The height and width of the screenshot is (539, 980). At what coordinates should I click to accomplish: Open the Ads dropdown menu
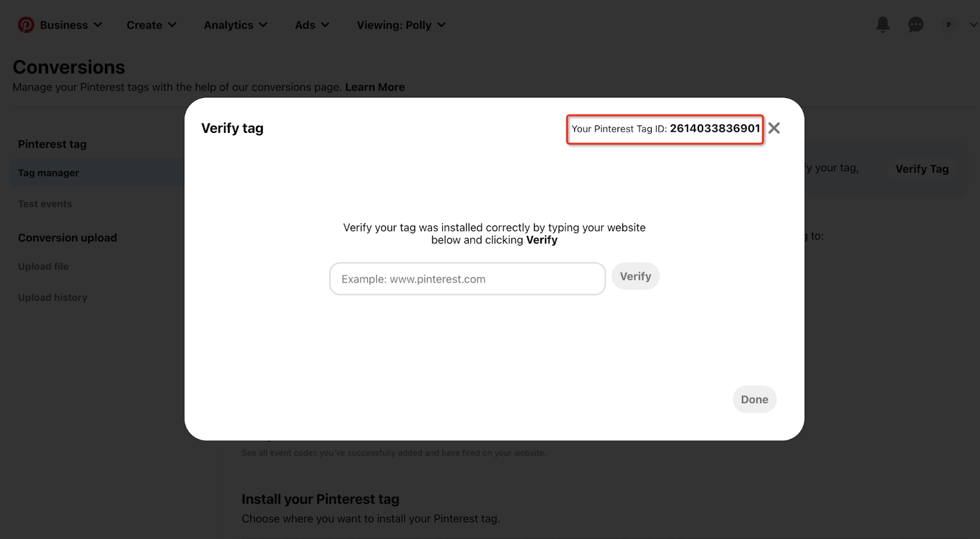click(x=312, y=25)
